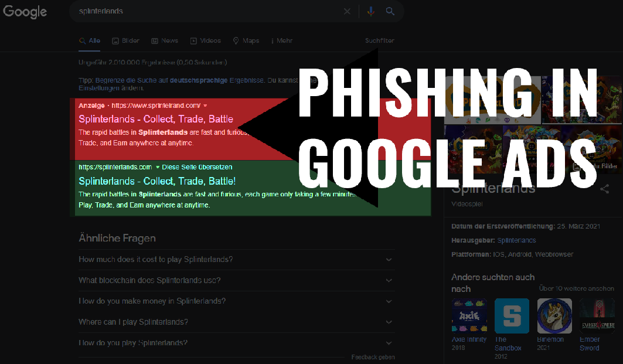The height and width of the screenshot is (364, 623).
Task: Submit search using the magnifier icon
Action: click(390, 12)
